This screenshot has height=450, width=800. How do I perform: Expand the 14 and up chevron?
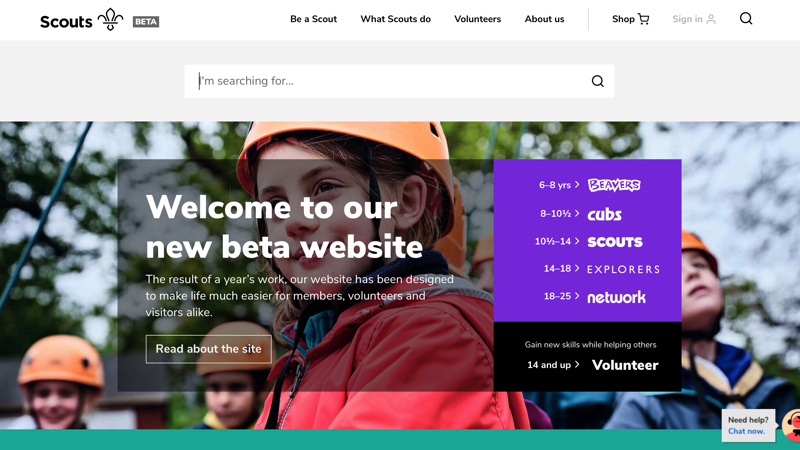click(577, 364)
